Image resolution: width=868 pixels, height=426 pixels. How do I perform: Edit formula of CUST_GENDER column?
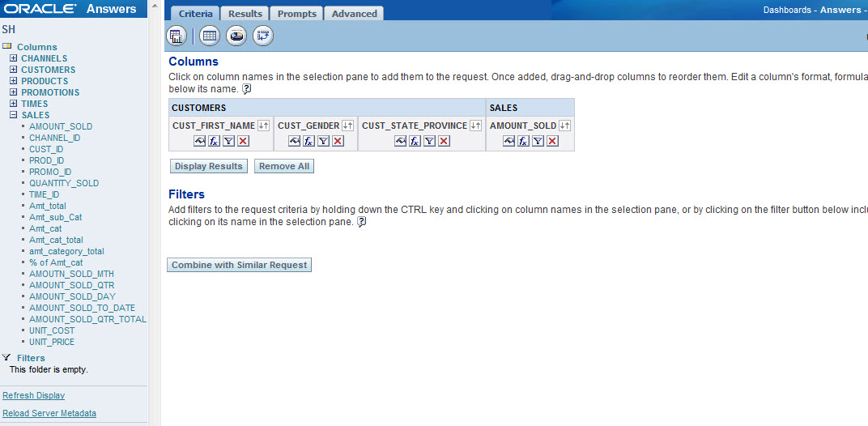[x=308, y=141]
